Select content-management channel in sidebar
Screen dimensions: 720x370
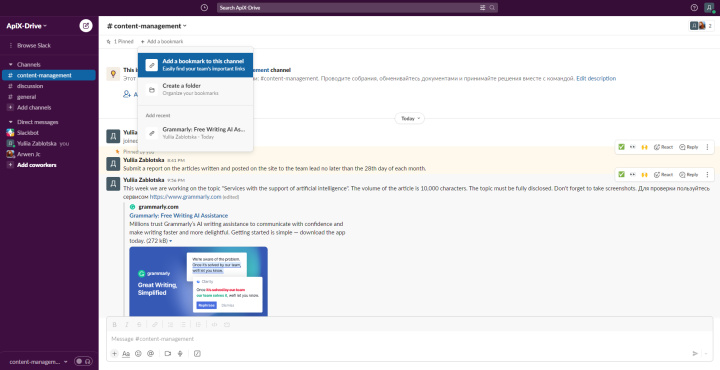click(49, 75)
